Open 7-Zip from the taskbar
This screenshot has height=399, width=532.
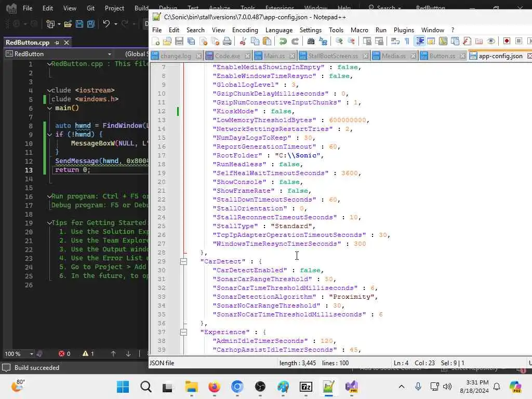click(x=305, y=387)
